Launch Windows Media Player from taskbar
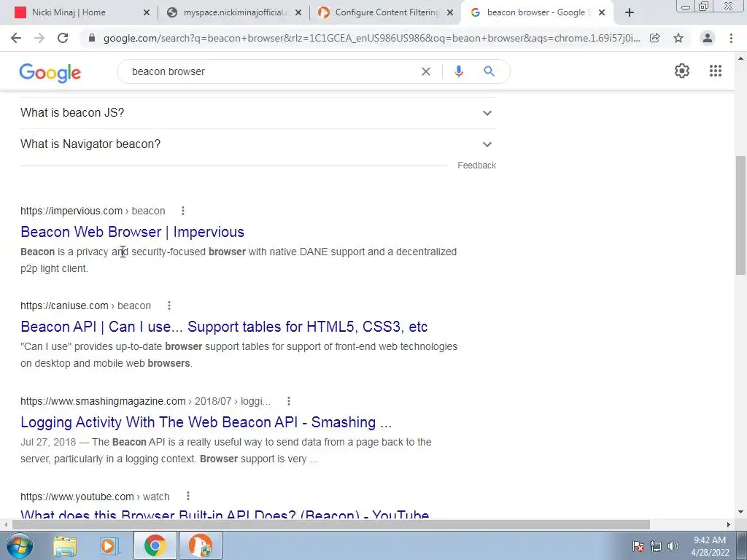The height and width of the screenshot is (560, 747). [x=109, y=545]
